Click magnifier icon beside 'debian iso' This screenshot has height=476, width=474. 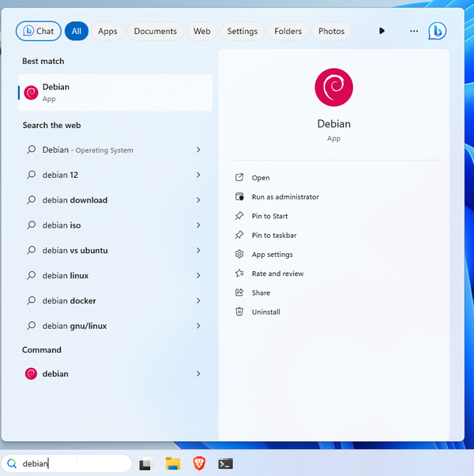click(x=32, y=225)
